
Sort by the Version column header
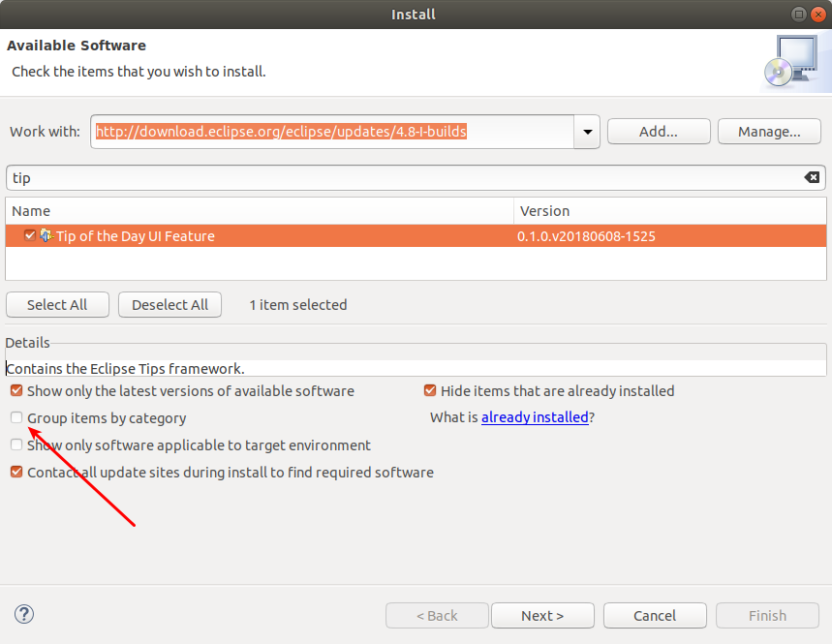click(x=670, y=211)
